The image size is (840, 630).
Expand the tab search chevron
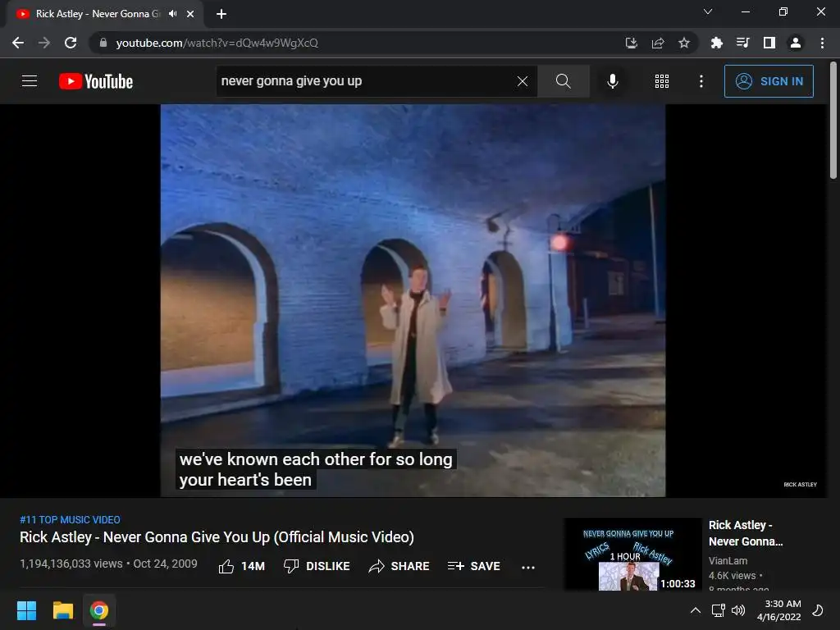coord(708,11)
